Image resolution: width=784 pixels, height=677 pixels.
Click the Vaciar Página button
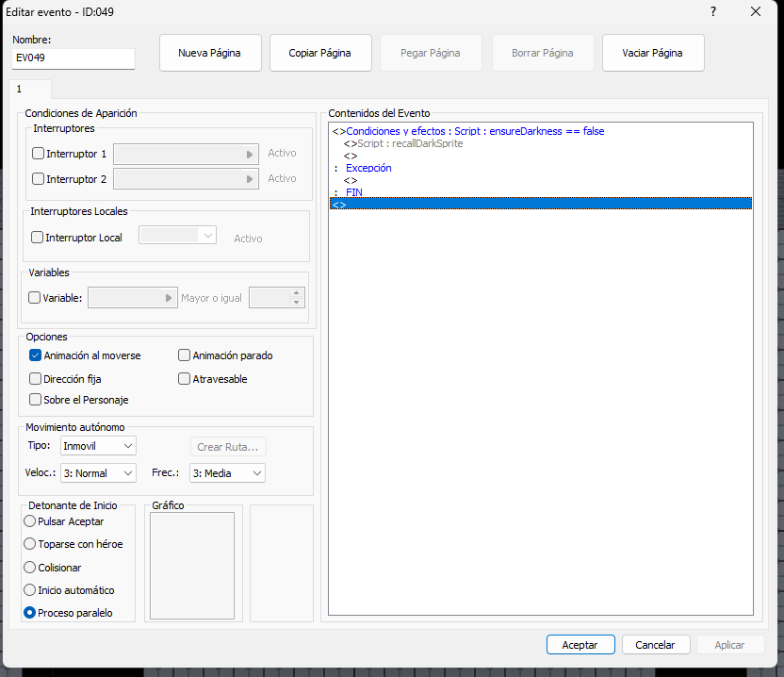[652, 53]
